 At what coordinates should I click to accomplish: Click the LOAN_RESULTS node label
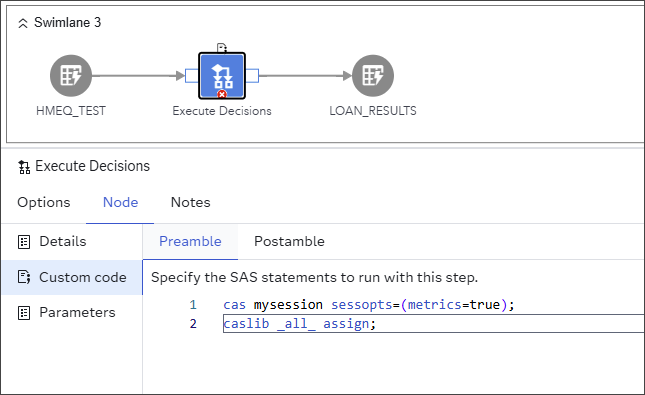click(x=373, y=111)
